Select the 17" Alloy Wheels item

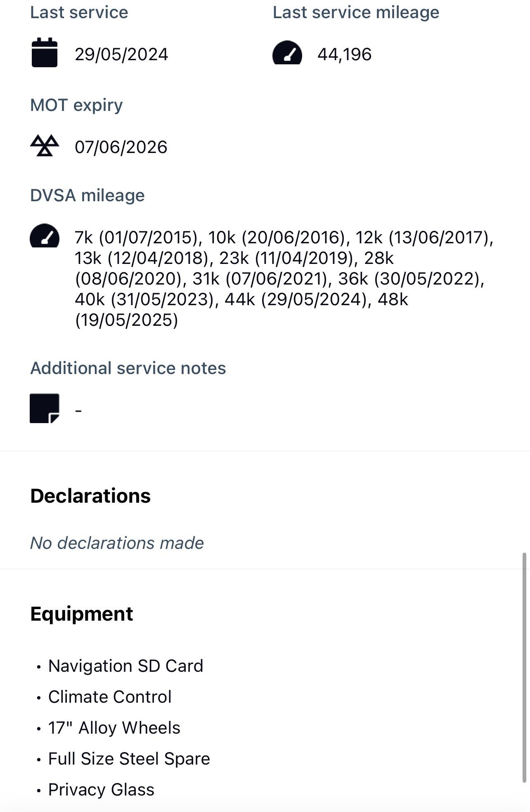click(114, 728)
